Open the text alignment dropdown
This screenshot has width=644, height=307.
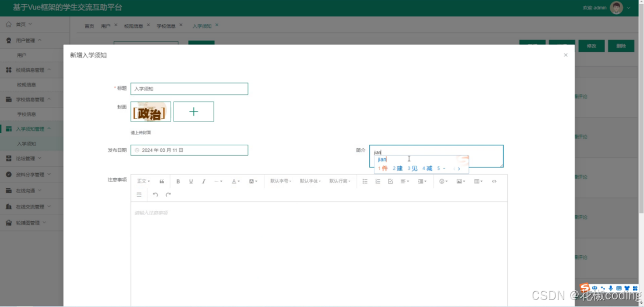pyautogui.click(x=405, y=181)
